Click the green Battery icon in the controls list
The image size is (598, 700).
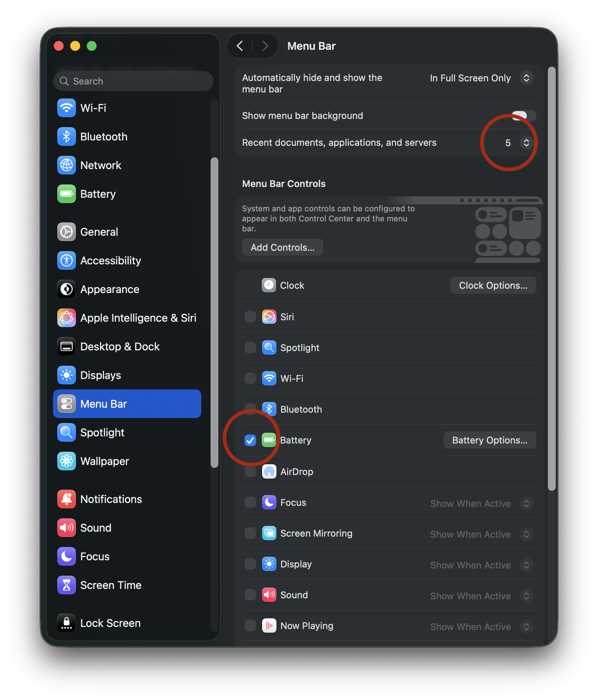(x=269, y=440)
